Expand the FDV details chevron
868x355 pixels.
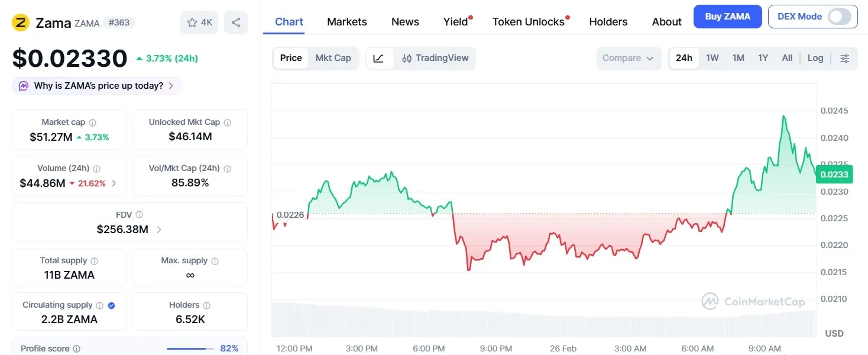(x=158, y=230)
